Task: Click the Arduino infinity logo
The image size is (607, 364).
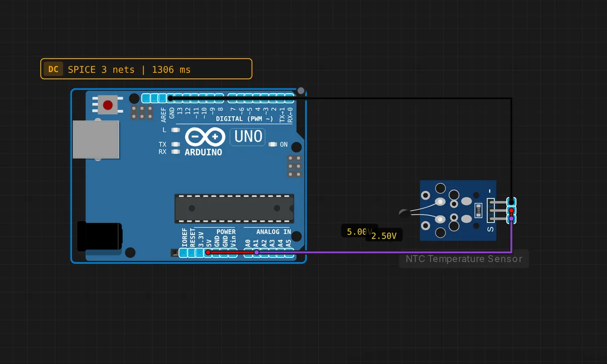Action: (205, 137)
